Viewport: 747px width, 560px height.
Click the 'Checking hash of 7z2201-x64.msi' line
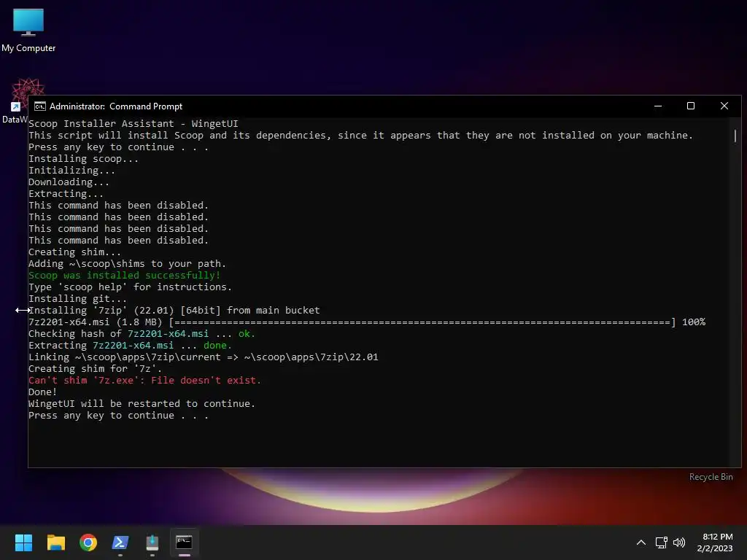coord(142,334)
